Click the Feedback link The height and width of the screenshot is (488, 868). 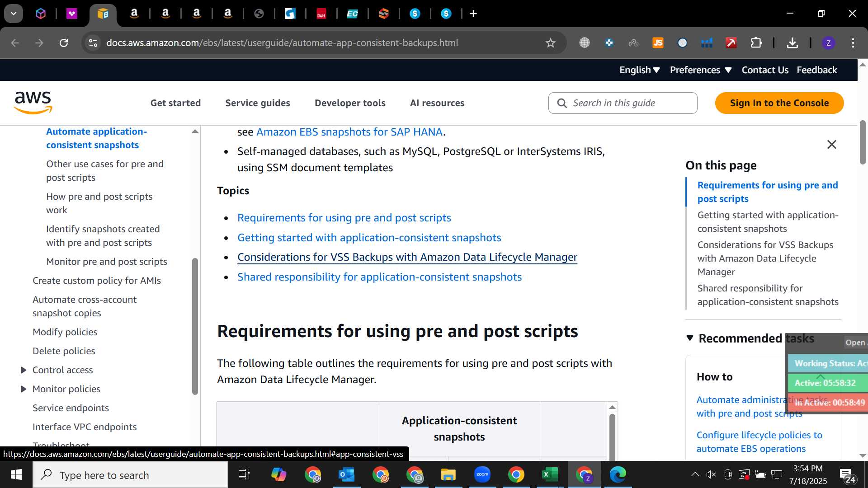pyautogui.click(x=816, y=70)
